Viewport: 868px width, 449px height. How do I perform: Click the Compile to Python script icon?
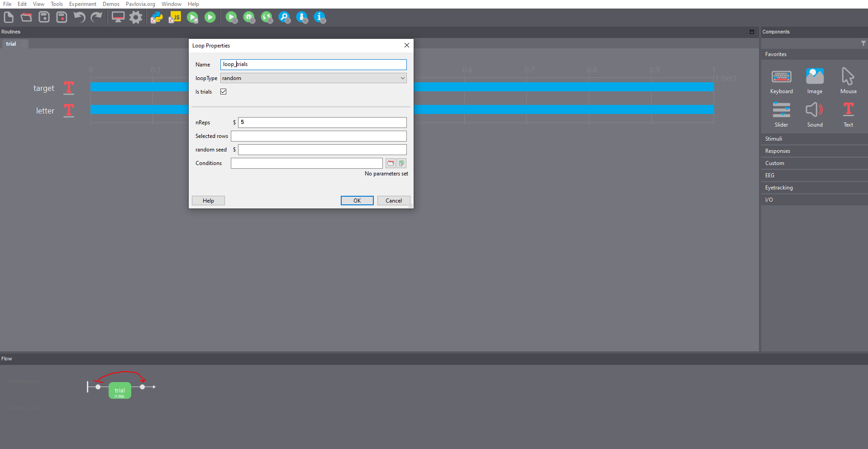(157, 18)
